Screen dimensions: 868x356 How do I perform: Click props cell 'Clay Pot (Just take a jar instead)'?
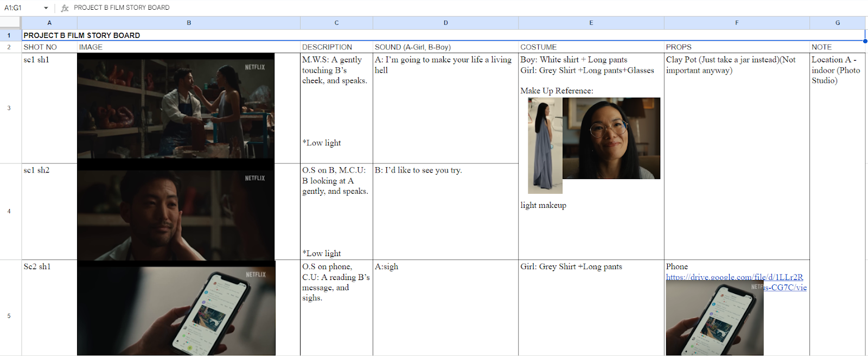click(737, 156)
